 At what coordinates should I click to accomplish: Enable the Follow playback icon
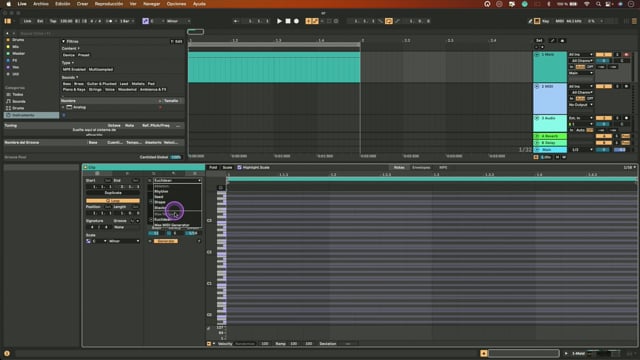(x=236, y=21)
